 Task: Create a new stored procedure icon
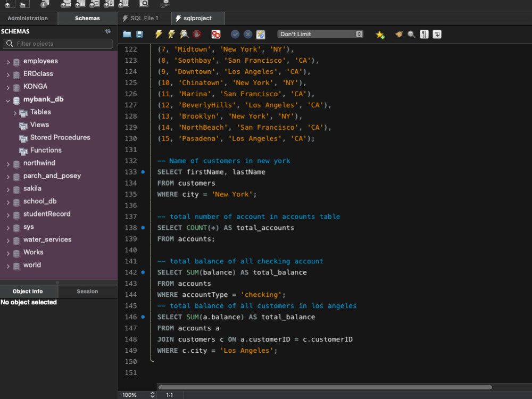(109, 4)
